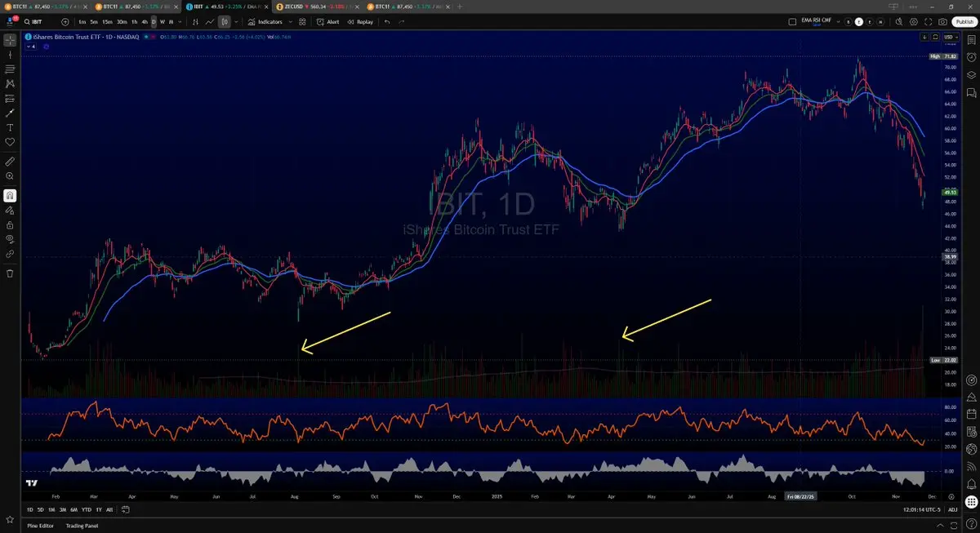Open the object tree layers icon
Screen dimensions: 980x533
point(971,75)
